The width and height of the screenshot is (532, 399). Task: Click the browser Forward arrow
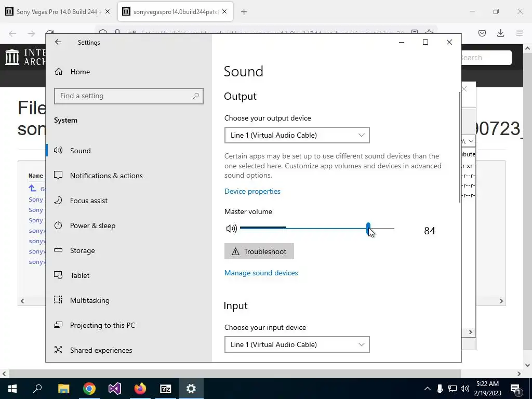31,33
